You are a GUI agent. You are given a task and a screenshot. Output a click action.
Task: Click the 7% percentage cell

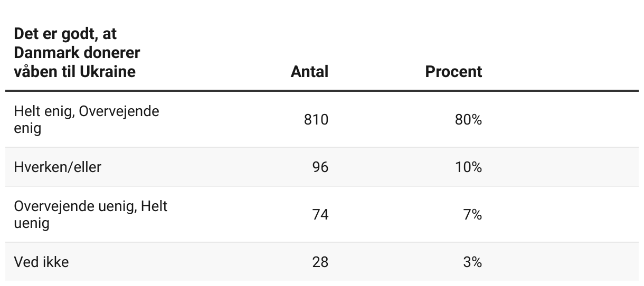coord(473,215)
